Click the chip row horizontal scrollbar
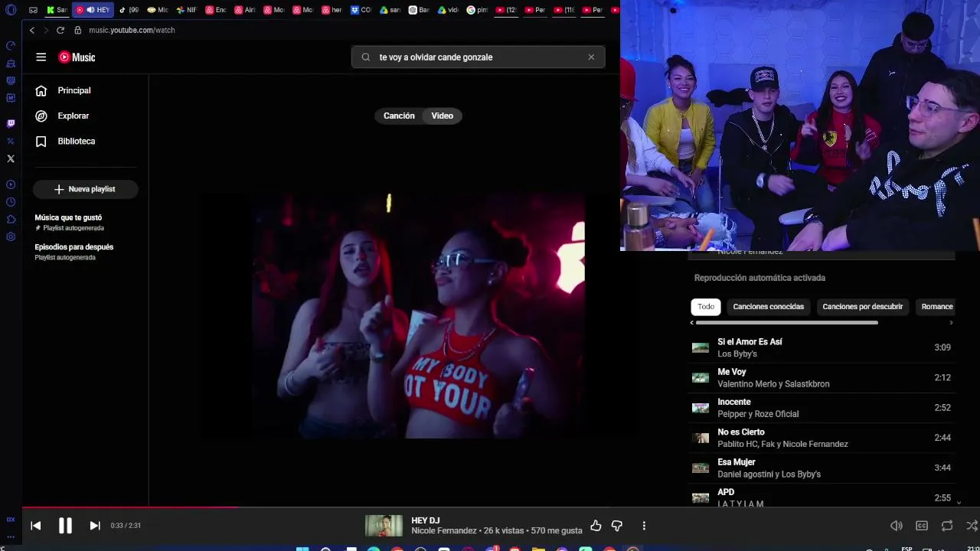Viewport: 980px width, 551px height. tap(786, 323)
